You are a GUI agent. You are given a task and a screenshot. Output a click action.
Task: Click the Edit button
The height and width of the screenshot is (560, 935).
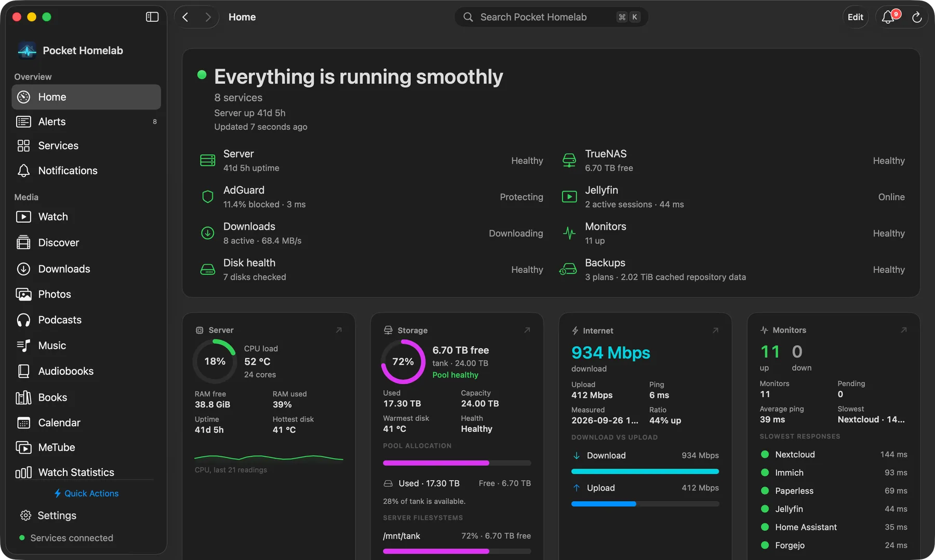[x=855, y=17]
